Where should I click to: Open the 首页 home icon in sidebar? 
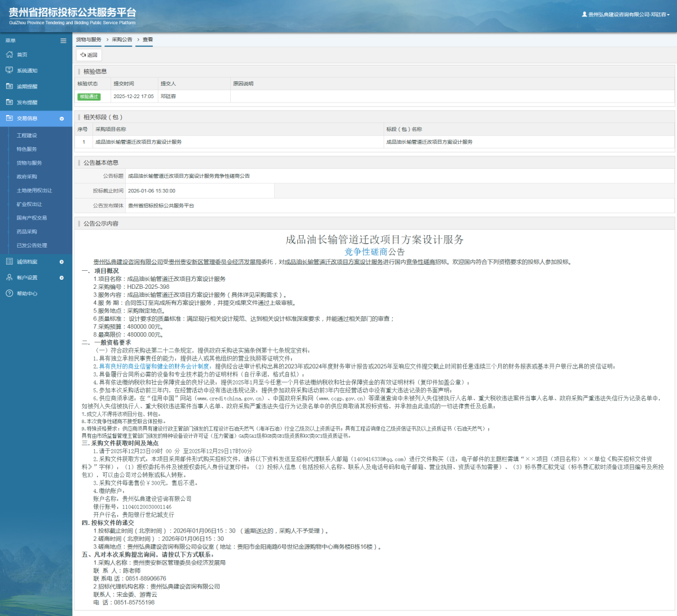[8, 55]
